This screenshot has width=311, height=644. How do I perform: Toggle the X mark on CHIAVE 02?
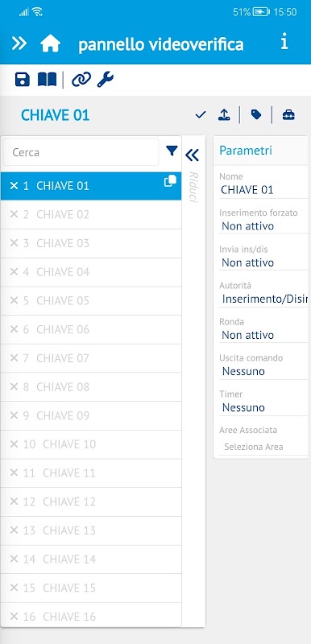(14, 214)
